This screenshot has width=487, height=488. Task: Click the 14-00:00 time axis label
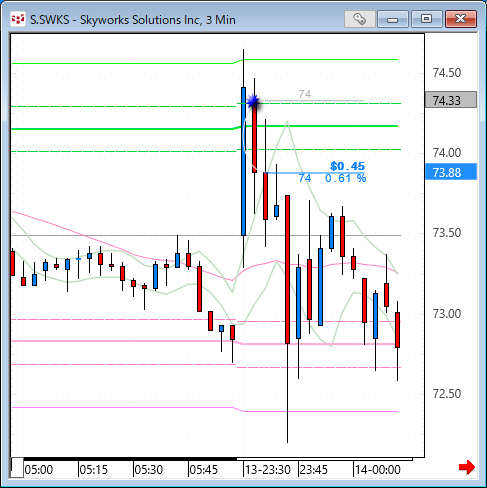pyautogui.click(x=378, y=470)
